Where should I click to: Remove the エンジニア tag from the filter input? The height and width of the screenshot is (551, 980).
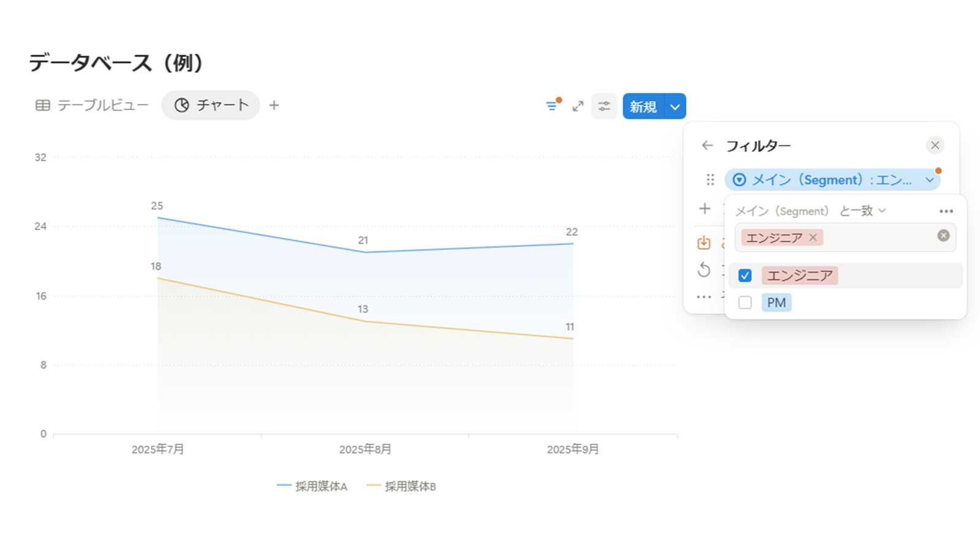813,238
